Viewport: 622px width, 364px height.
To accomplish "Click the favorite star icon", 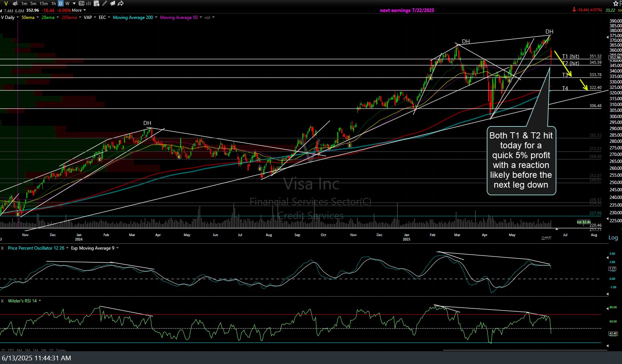I will pyautogui.click(x=616, y=3).
